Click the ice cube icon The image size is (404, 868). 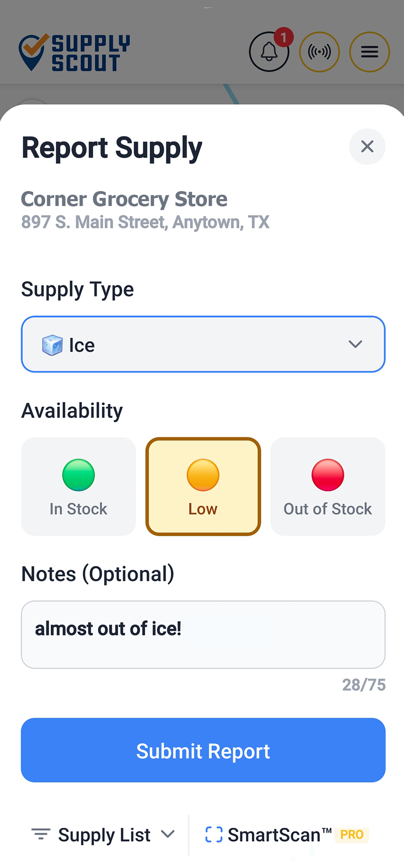click(x=52, y=345)
